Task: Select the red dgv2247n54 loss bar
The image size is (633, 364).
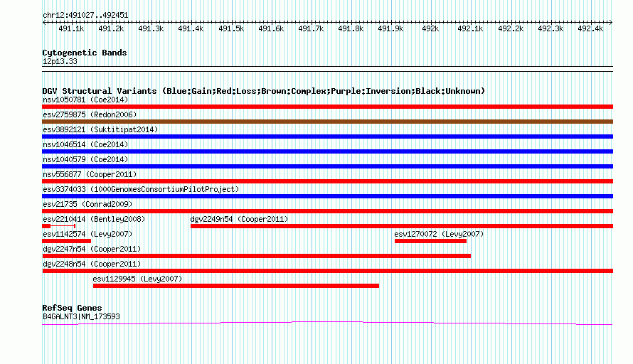Action: [256, 256]
